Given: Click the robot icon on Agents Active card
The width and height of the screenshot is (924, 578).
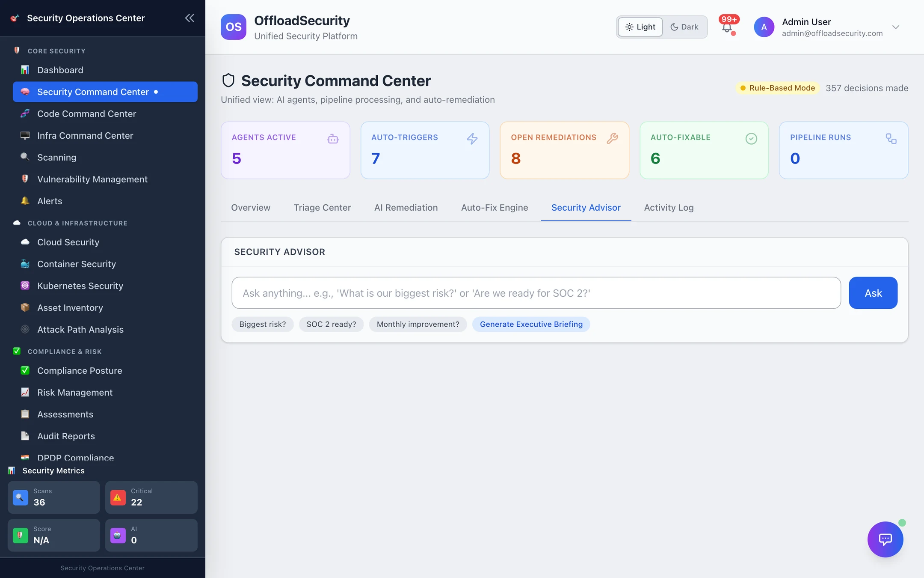Looking at the screenshot, I should coord(333,139).
